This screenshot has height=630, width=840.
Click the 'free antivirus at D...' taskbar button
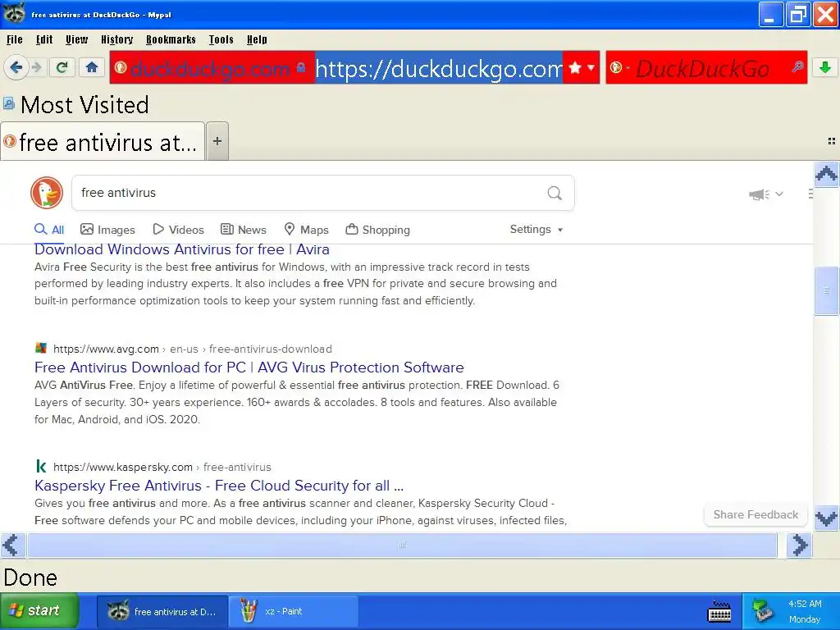point(162,611)
